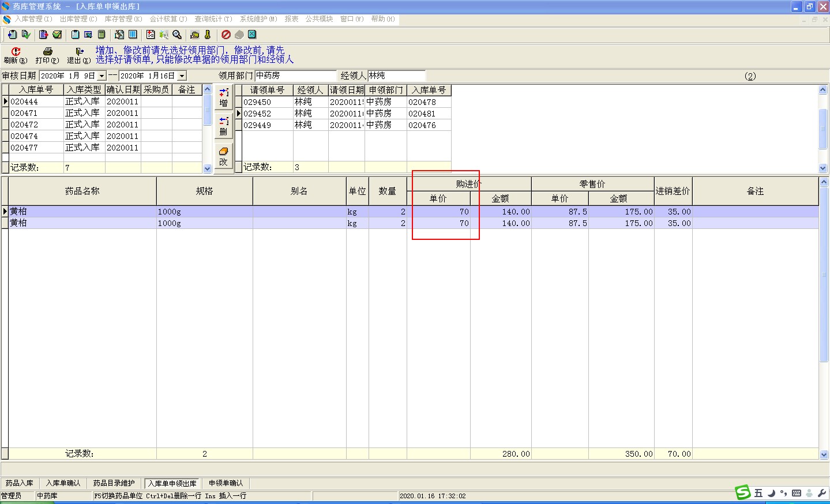830x504 pixels.
Task: Click the calculator icon in the toolbar
Action: (x=102, y=35)
